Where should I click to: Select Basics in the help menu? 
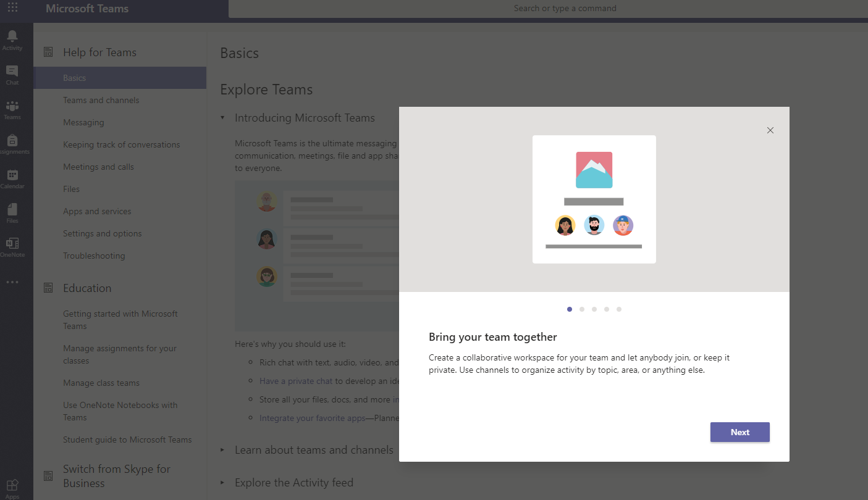point(120,78)
